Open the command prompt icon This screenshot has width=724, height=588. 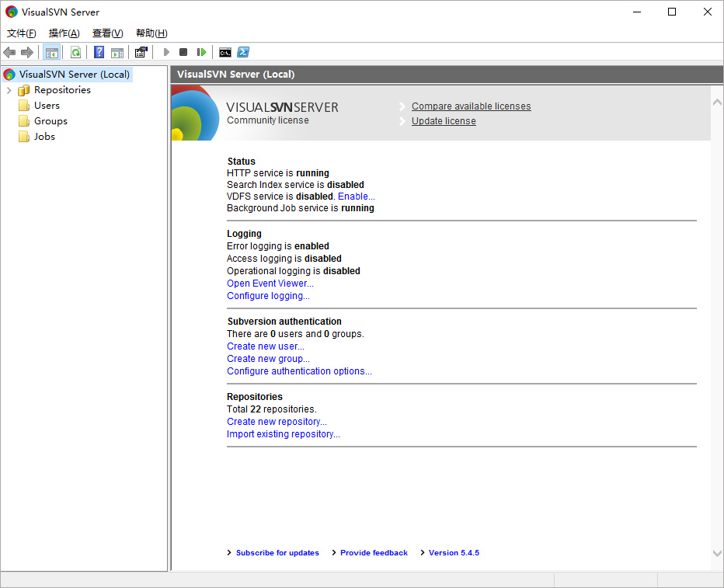pos(225,52)
